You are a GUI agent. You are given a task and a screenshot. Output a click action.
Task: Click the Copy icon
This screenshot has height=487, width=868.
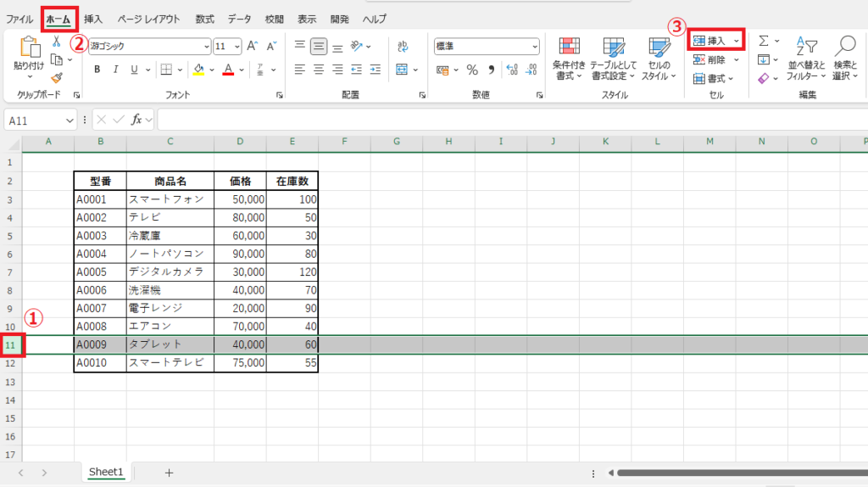click(57, 59)
